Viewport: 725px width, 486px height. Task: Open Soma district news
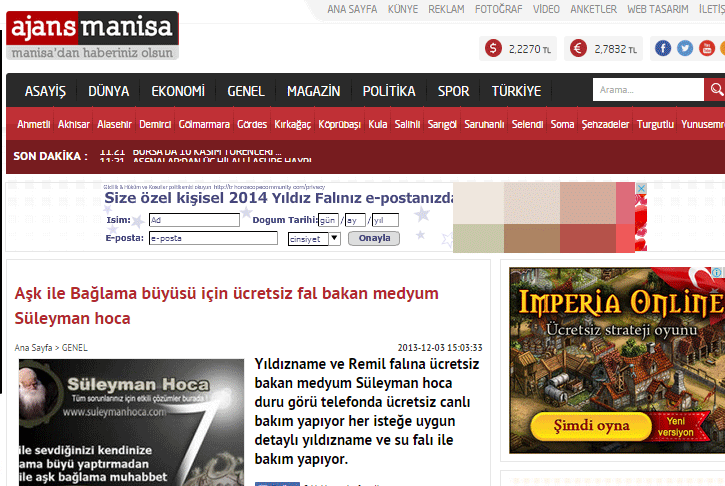562,124
